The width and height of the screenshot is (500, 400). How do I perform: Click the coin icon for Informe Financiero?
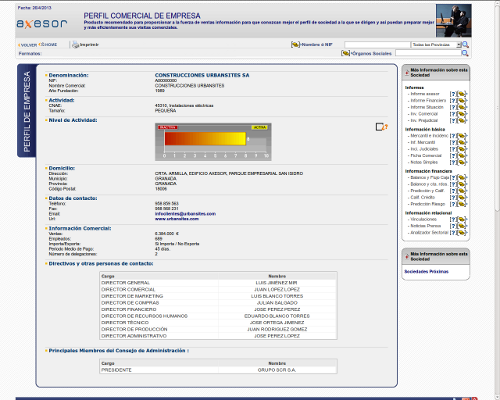pos(461,101)
